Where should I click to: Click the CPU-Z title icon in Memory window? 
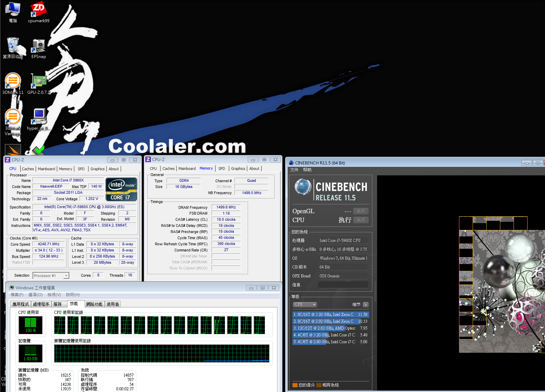pyautogui.click(x=148, y=159)
